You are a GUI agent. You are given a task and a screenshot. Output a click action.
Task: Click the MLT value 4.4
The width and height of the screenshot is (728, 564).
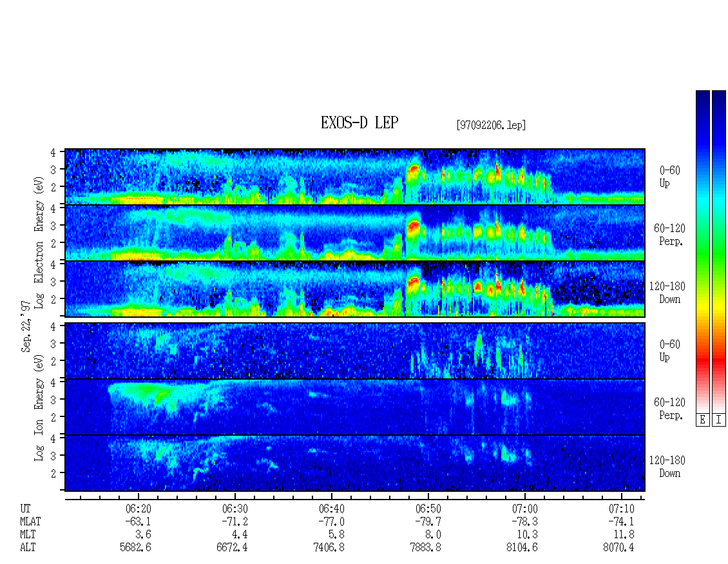click(x=240, y=535)
